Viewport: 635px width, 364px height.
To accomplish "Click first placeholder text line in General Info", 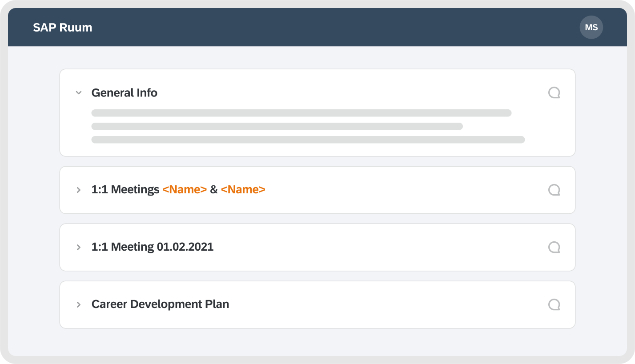I will [x=301, y=113].
